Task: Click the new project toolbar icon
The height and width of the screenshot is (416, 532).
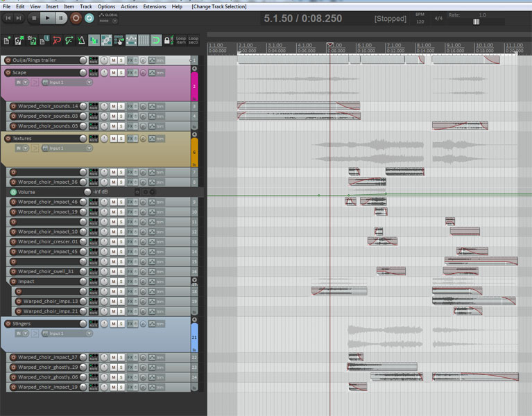Action: coord(8,41)
